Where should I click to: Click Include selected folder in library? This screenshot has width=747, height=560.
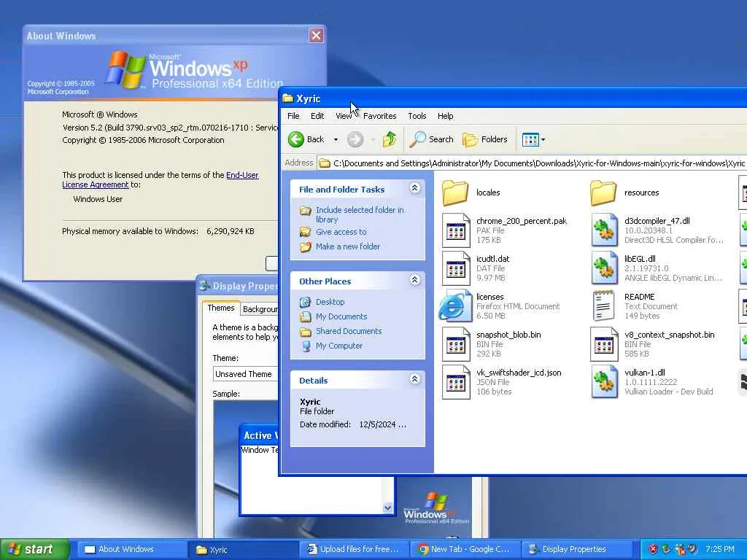click(360, 214)
